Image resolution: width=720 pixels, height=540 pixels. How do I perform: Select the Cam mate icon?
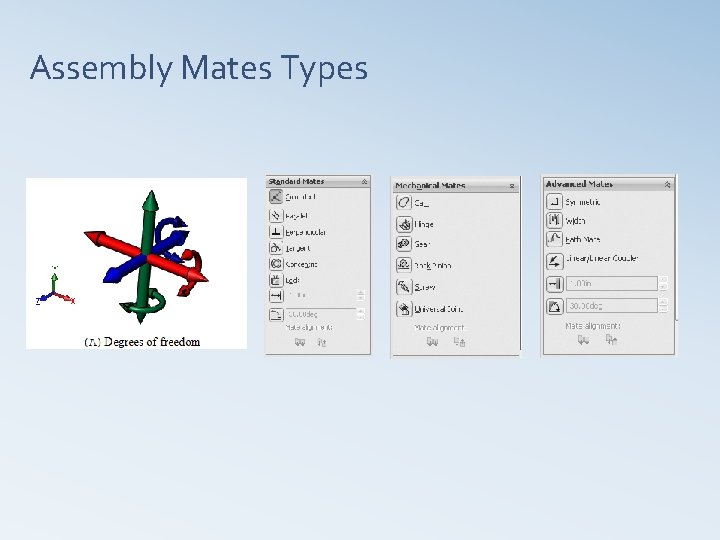pos(404,202)
